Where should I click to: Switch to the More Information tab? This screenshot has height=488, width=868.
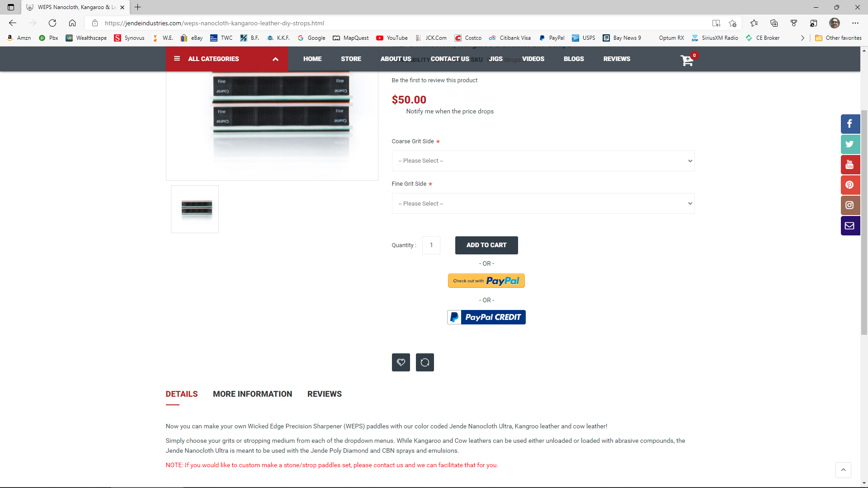tap(252, 394)
